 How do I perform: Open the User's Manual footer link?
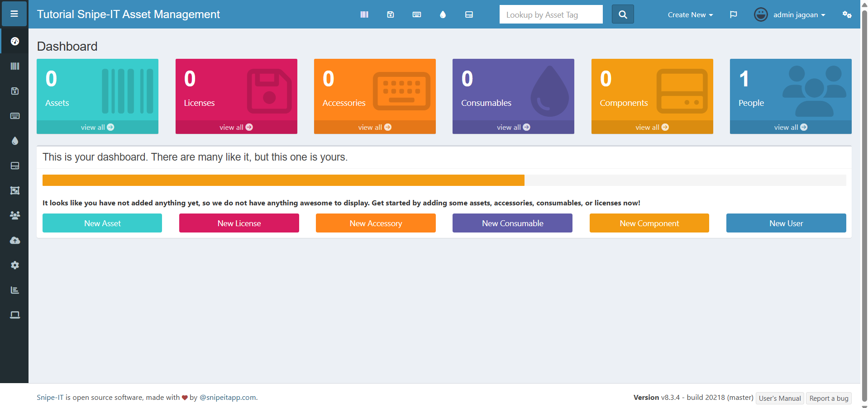click(x=779, y=398)
